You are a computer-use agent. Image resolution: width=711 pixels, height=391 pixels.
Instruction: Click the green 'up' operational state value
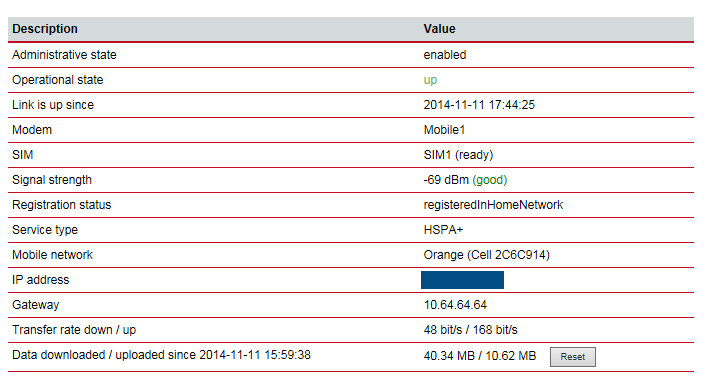point(430,80)
